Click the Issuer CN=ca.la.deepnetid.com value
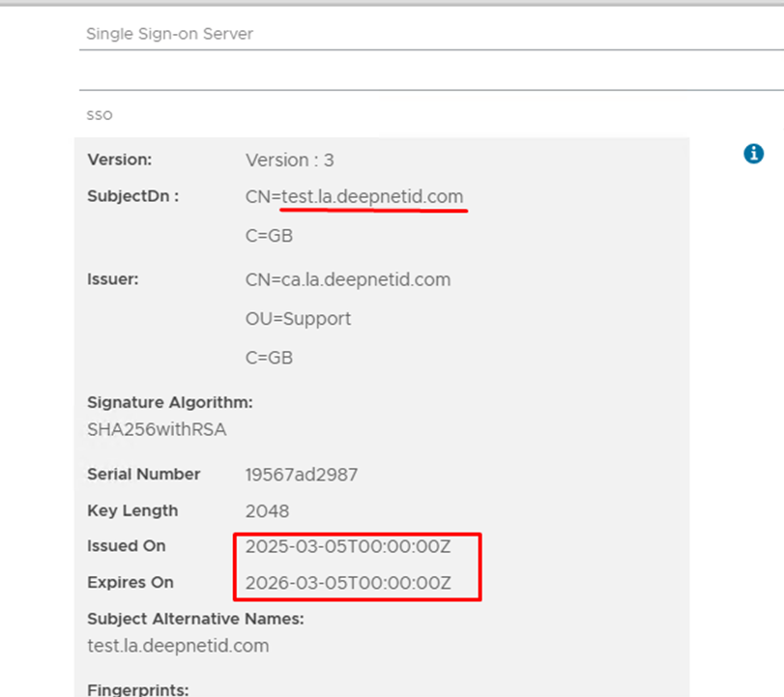This screenshot has width=784, height=697. (348, 280)
